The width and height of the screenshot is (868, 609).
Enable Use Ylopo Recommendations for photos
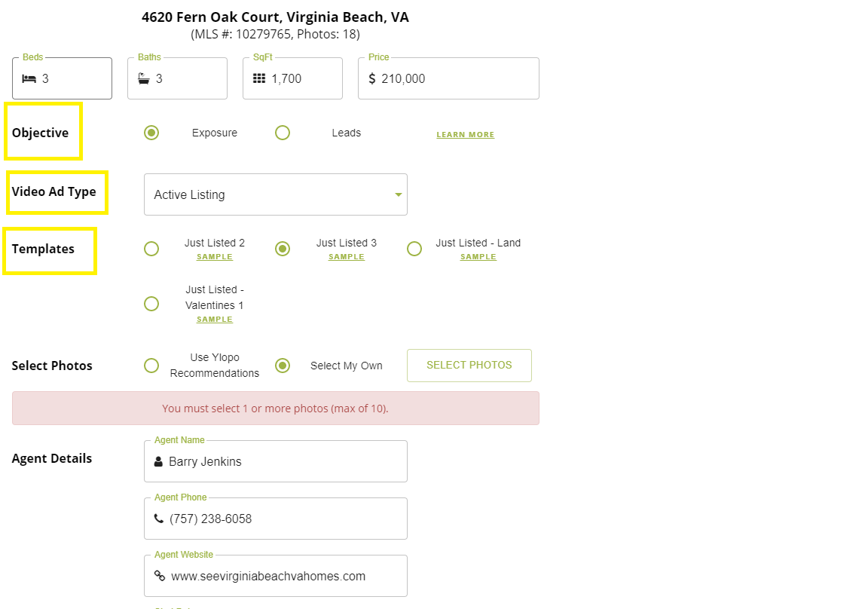click(151, 366)
